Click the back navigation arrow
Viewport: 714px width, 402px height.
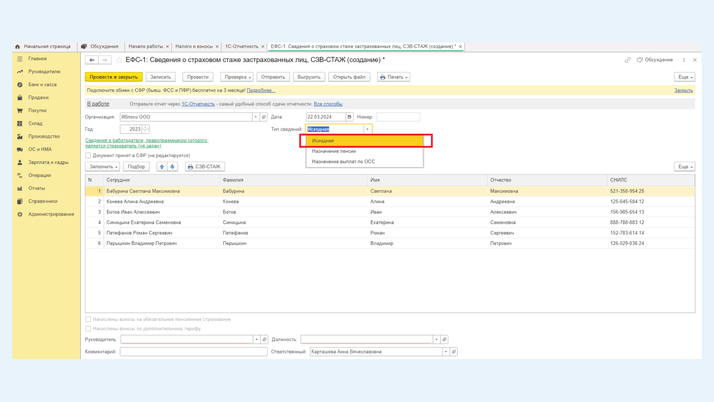click(x=92, y=60)
